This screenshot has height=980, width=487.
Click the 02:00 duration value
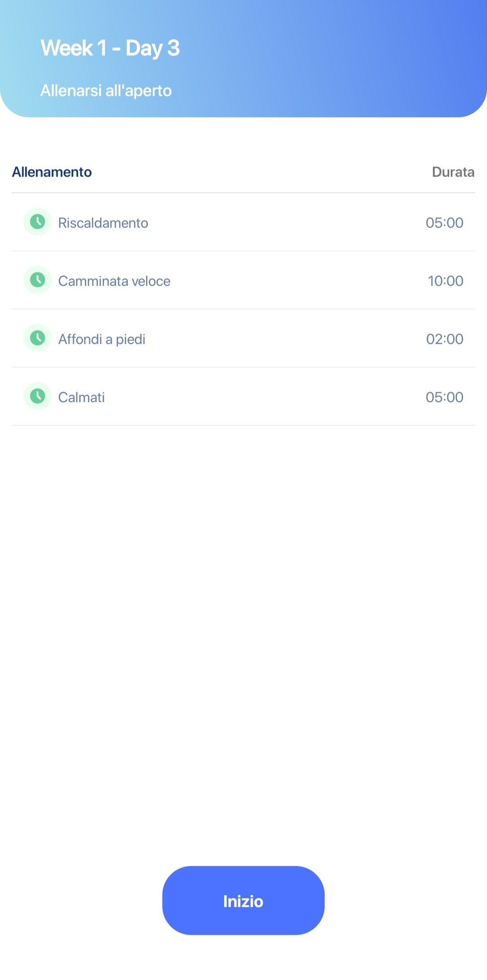point(444,339)
